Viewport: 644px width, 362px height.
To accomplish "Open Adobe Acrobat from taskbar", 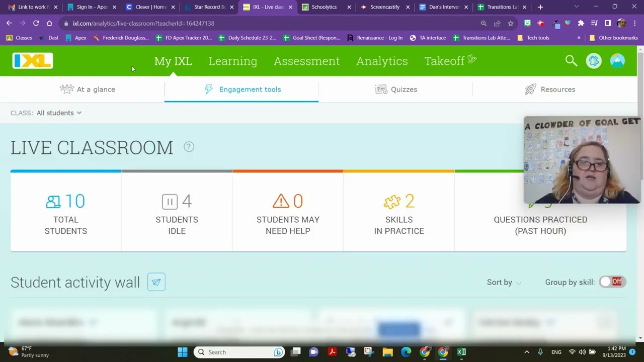I will (x=332, y=352).
